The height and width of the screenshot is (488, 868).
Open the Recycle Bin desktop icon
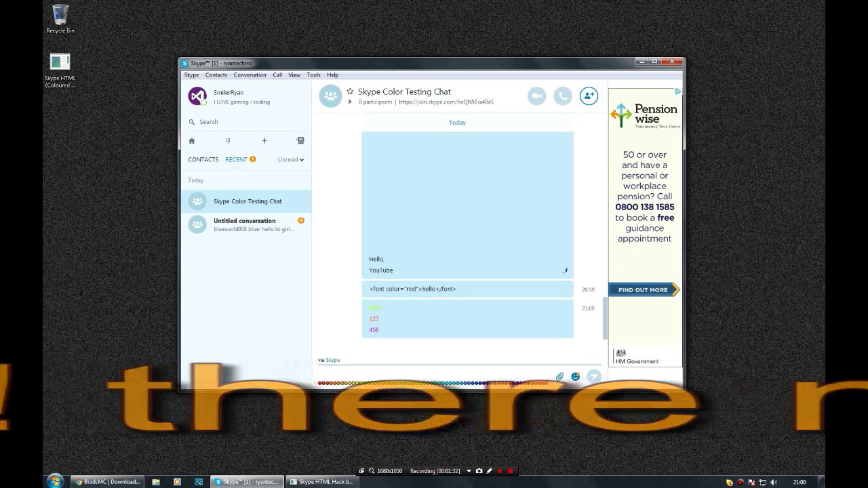(60, 19)
